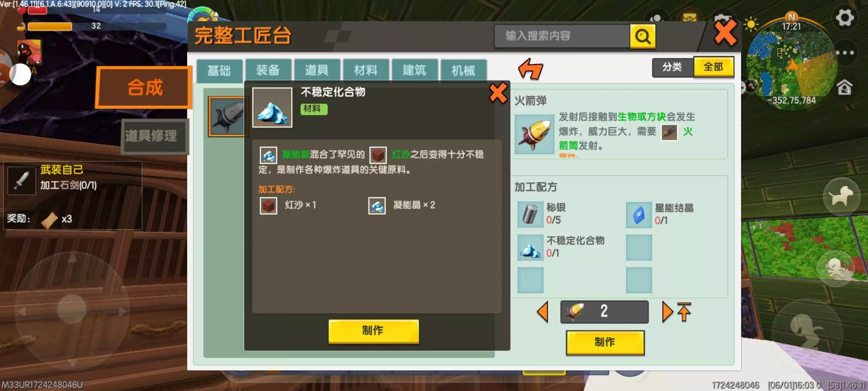Switch to the 装备 tab
This screenshot has height=391, width=868.
268,70
